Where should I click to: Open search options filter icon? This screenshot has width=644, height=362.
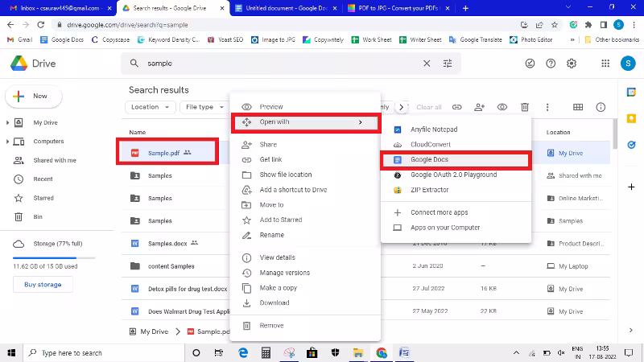click(x=448, y=64)
